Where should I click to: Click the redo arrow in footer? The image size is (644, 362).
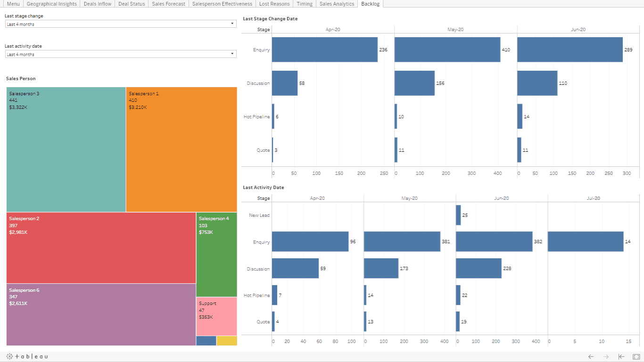pyautogui.click(x=606, y=357)
